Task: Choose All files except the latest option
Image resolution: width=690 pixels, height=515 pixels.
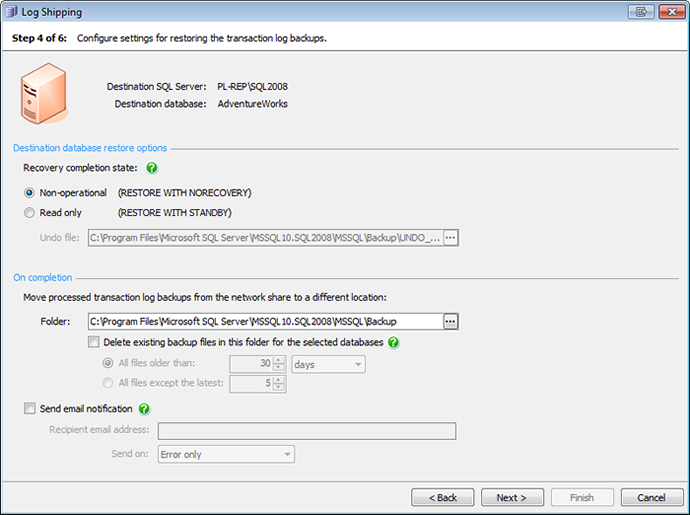Action: click(109, 383)
